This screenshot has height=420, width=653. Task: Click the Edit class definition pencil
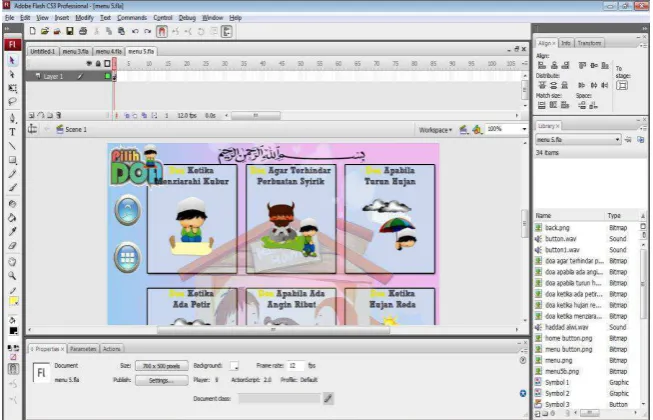tap(328, 399)
